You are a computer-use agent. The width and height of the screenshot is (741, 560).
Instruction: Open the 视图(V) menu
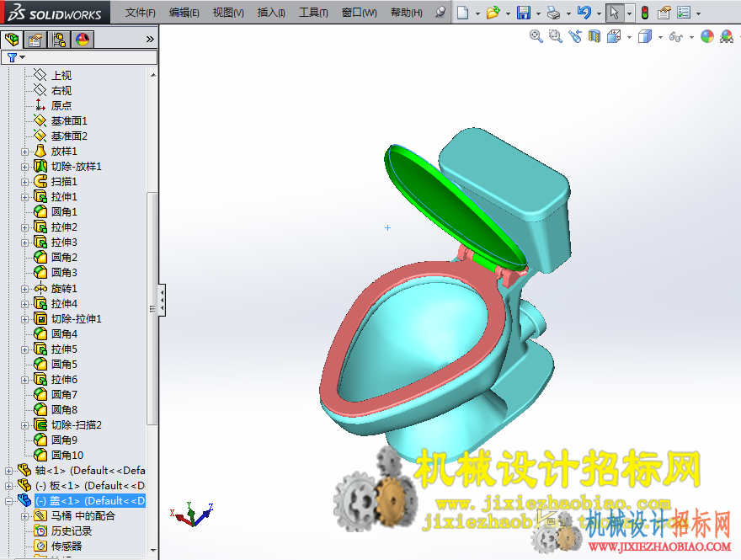coord(228,13)
